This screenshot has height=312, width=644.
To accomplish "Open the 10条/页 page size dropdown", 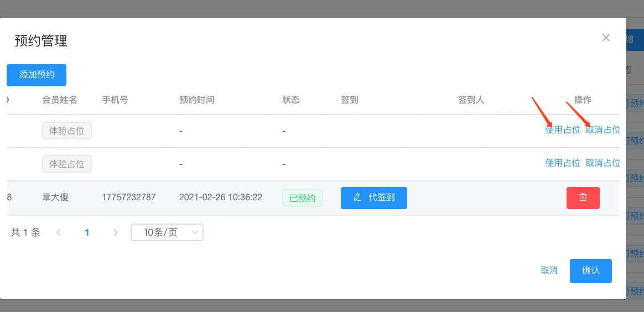I will [167, 232].
